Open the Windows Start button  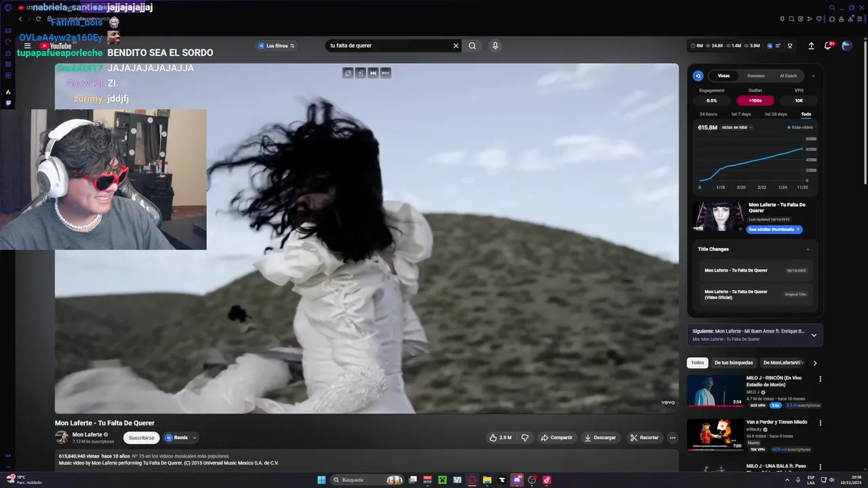[x=321, y=480]
